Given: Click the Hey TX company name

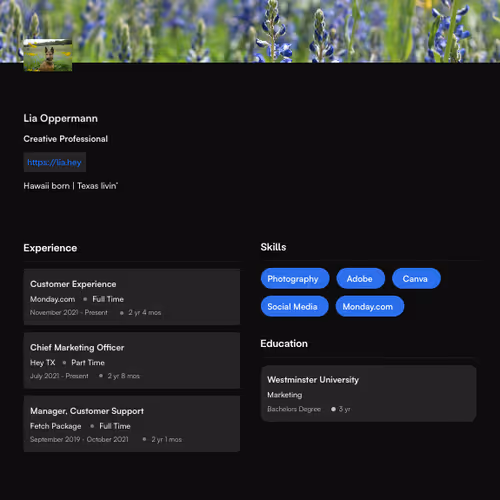Looking at the screenshot, I should coord(43,363).
